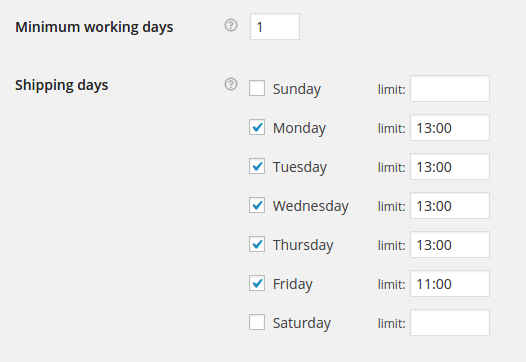Enable the Sunday shipping checkbox

(257, 88)
